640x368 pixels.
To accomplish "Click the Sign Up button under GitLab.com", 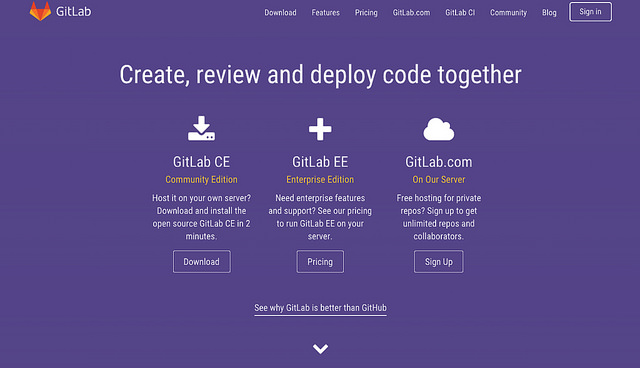I will (439, 262).
